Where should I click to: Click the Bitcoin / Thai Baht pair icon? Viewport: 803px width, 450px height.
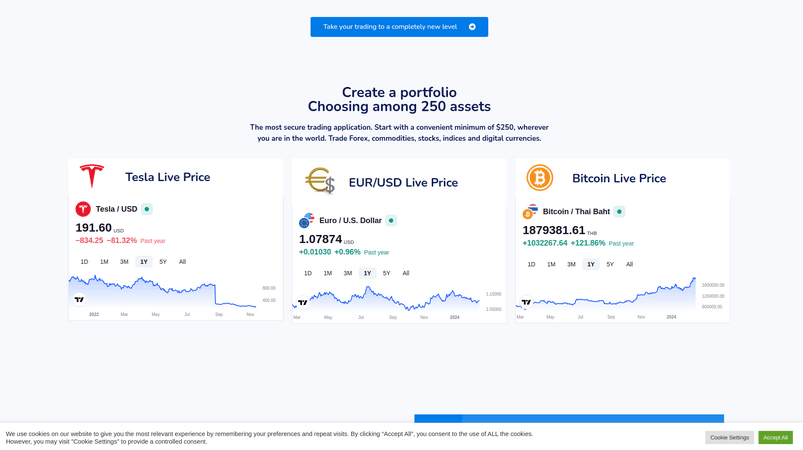pos(530,212)
